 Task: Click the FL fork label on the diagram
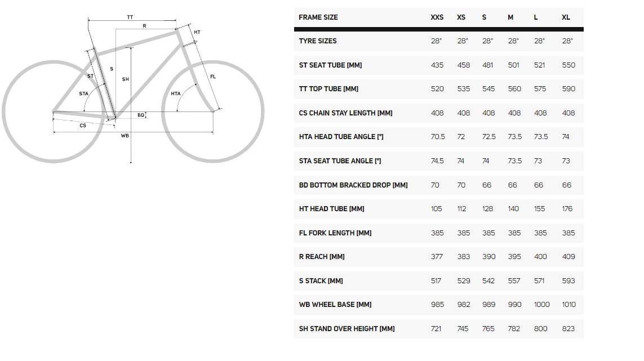point(213,77)
